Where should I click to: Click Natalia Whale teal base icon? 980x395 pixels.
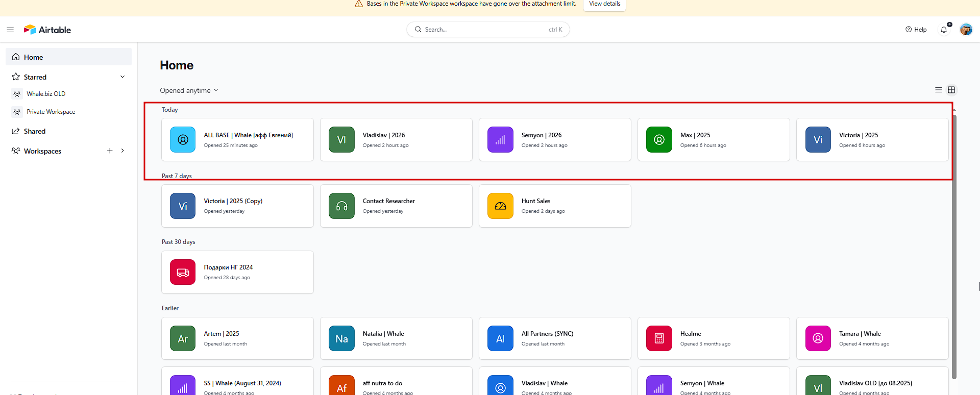click(341, 338)
